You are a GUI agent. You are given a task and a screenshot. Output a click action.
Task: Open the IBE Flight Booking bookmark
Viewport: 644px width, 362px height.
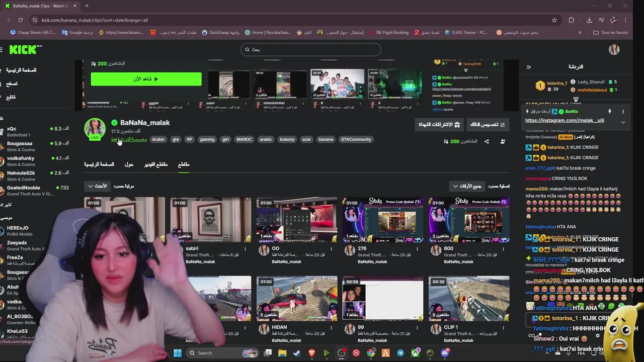[x=388, y=33]
